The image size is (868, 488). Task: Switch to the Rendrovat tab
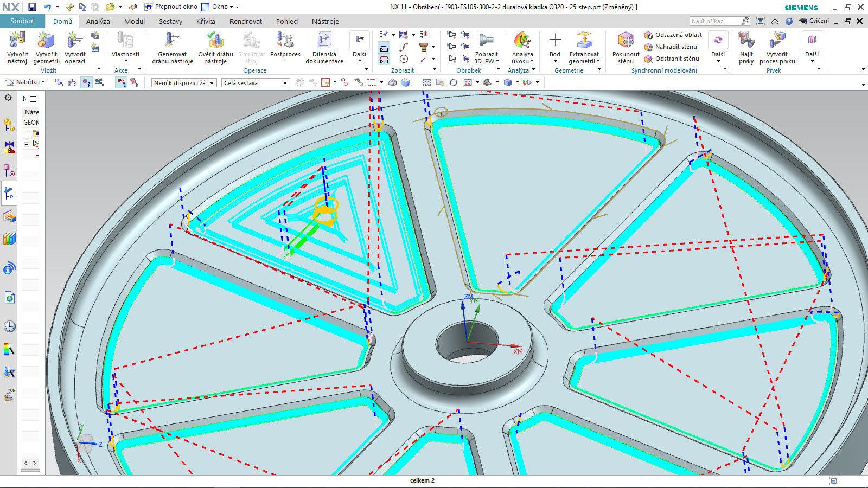pos(246,21)
